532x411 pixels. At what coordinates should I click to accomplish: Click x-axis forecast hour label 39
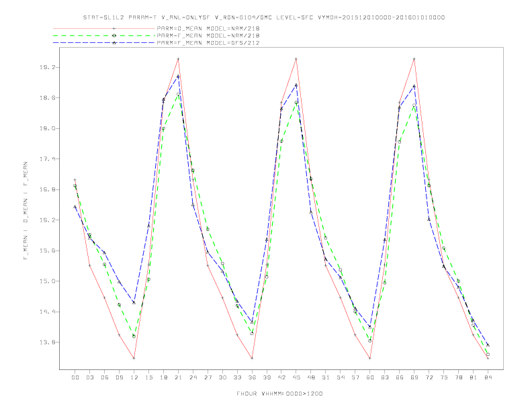[x=267, y=377]
